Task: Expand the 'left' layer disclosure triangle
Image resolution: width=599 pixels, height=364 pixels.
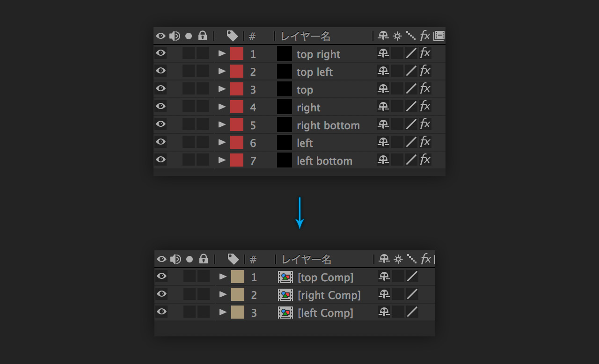Action: coord(222,142)
